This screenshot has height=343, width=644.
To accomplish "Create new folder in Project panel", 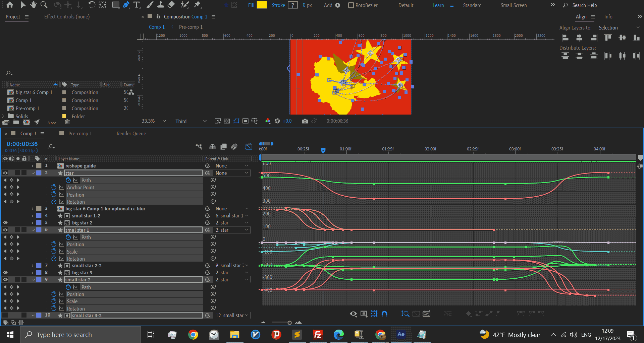I will pos(16,122).
